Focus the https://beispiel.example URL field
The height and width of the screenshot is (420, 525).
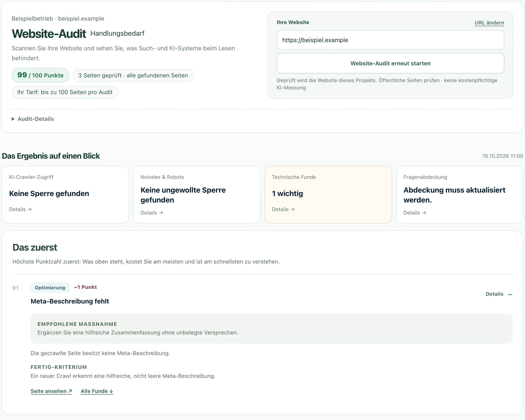tap(390, 40)
